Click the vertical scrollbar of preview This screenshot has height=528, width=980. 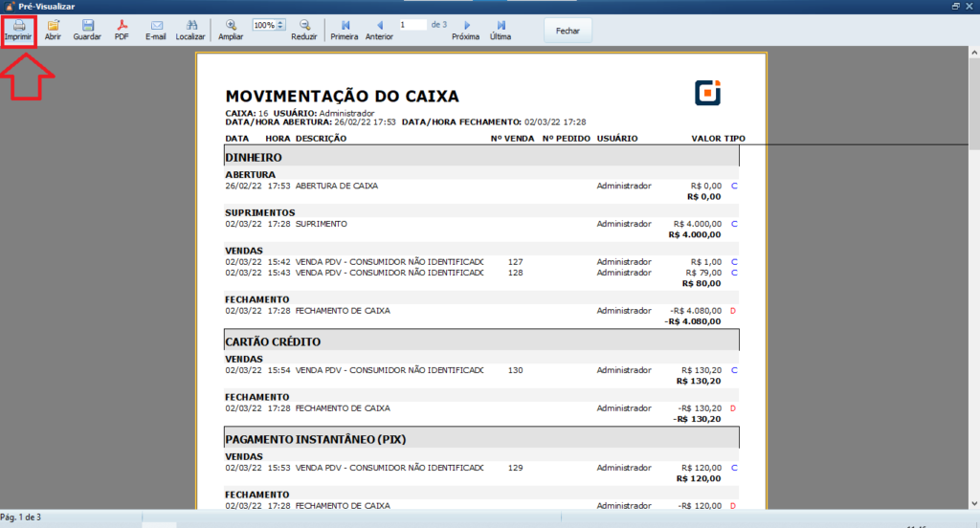click(x=974, y=287)
